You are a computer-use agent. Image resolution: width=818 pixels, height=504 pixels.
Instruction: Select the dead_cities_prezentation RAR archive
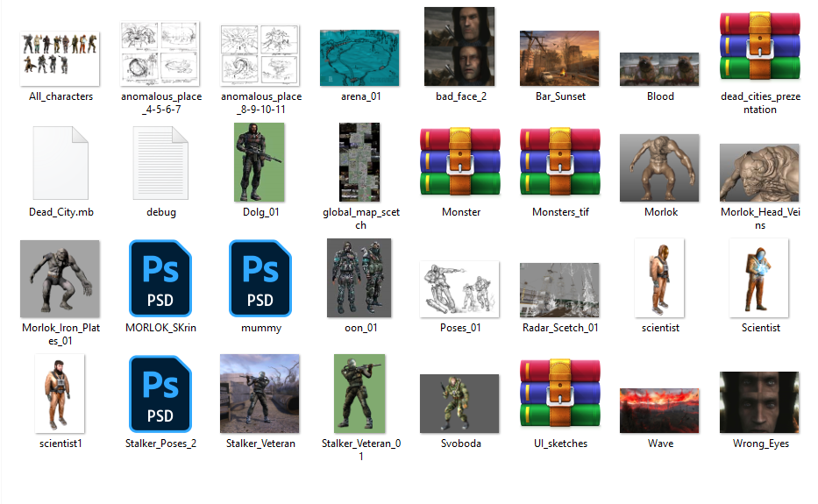[x=759, y=47]
